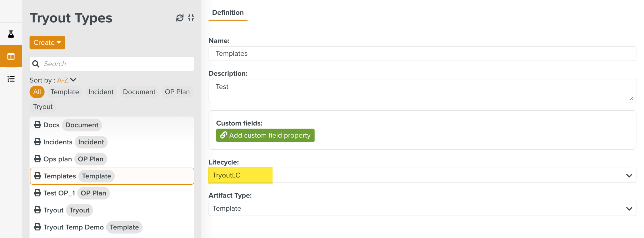Click the Name input field

pyautogui.click(x=422, y=54)
